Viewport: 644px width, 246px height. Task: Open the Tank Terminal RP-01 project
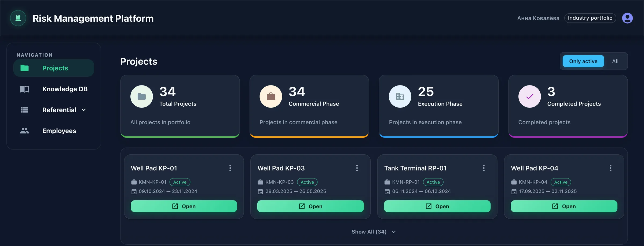[437, 206]
